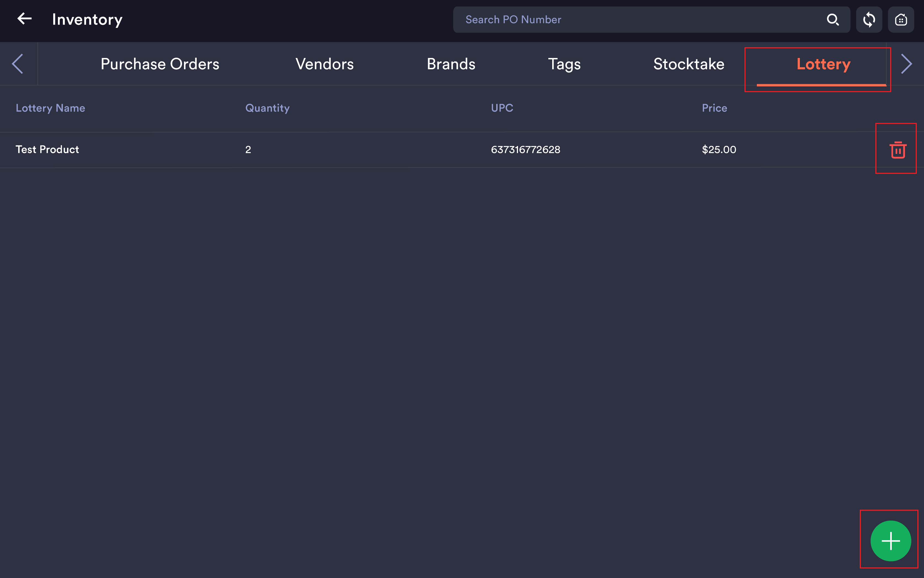Viewport: 924px width, 578px height.
Task: Open the Vendors tab
Action: click(325, 64)
